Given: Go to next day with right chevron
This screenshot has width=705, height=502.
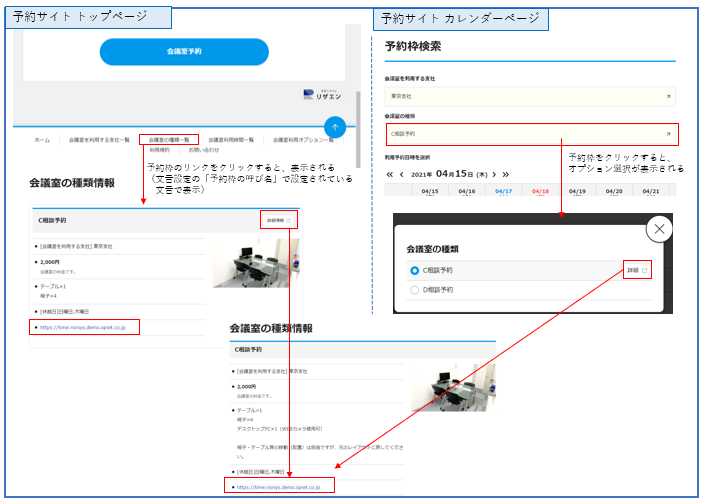Looking at the screenshot, I should (494, 174).
